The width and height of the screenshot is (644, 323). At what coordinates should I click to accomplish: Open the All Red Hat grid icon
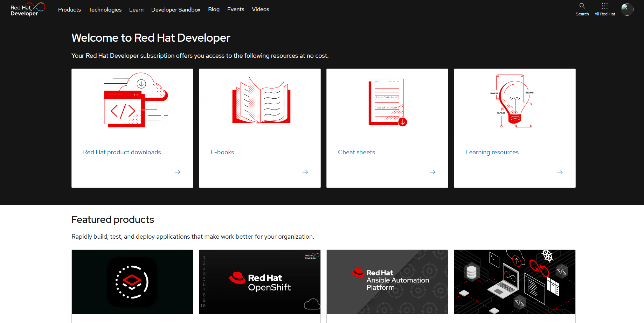click(604, 6)
